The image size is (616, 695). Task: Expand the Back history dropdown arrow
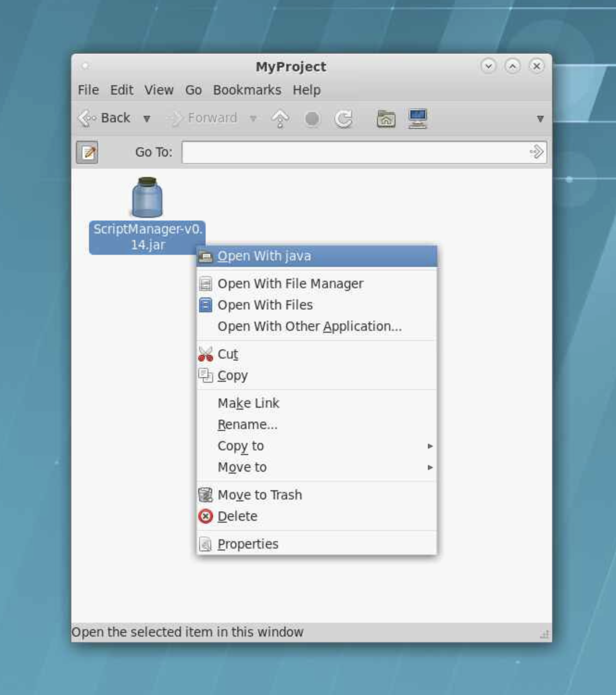(x=147, y=119)
